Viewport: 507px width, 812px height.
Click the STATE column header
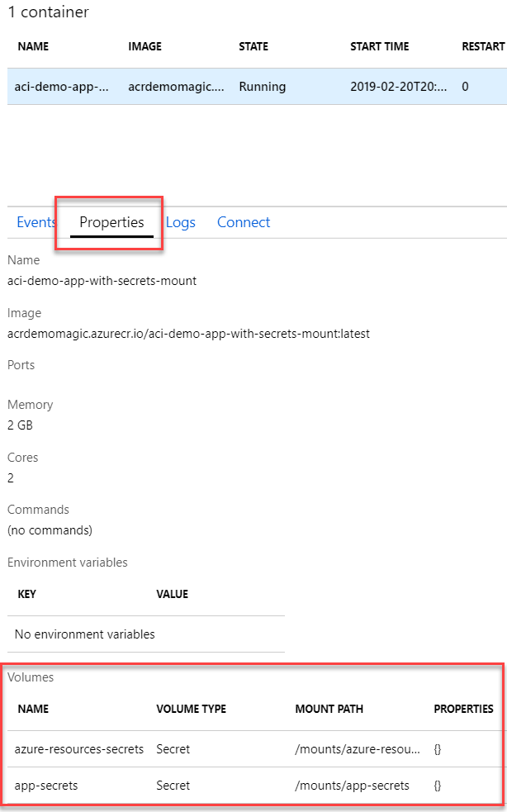[x=253, y=47]
